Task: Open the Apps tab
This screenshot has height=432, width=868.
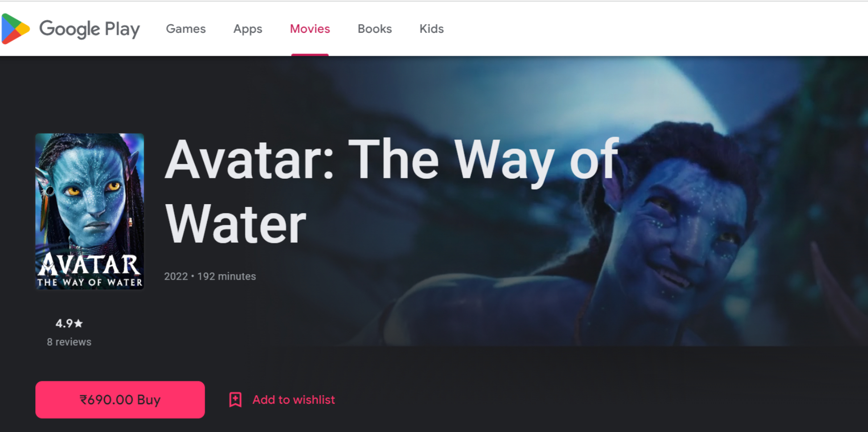Action: click(x=248, y=29)
